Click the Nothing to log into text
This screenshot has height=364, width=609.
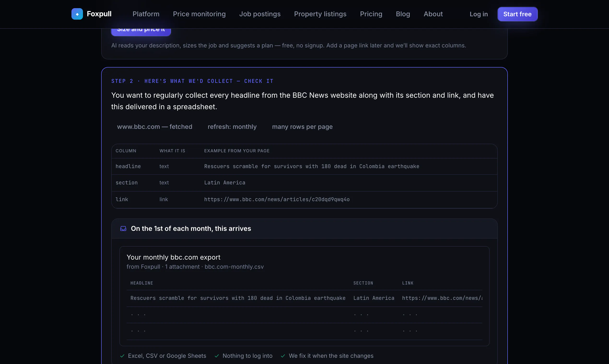[x=247, y=356]
